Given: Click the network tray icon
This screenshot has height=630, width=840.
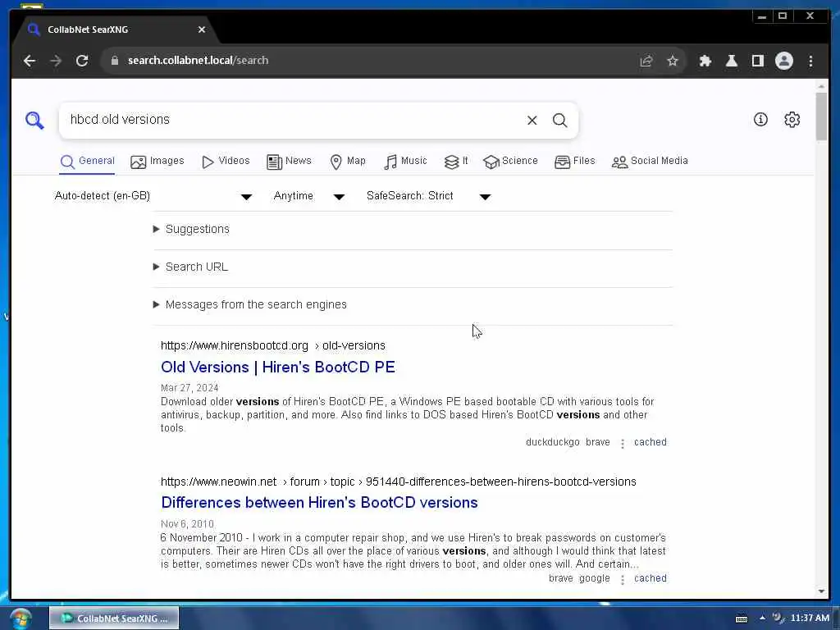Looking at the screenshot, I should click(x=778, y=619).
